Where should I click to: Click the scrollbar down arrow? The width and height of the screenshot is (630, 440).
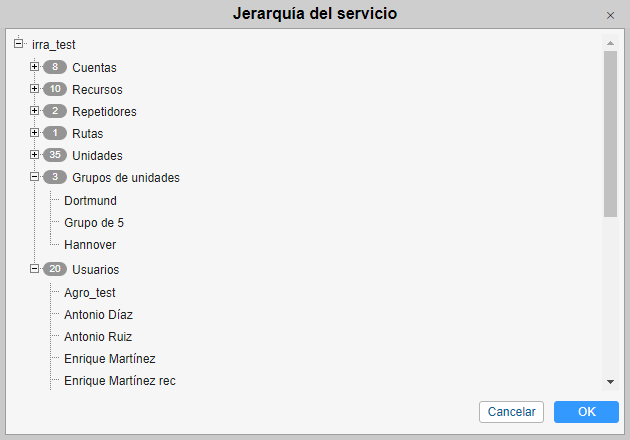pyautogui.click(x=610, y=382)
